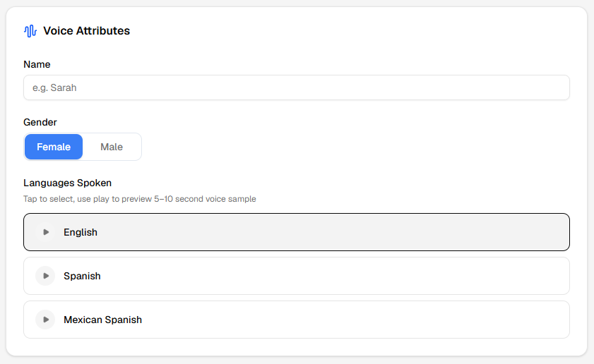Image resolution: width=594 pixels, height=364 pixels.
Task: Switch gender to Male
Action: pos(112,147)
